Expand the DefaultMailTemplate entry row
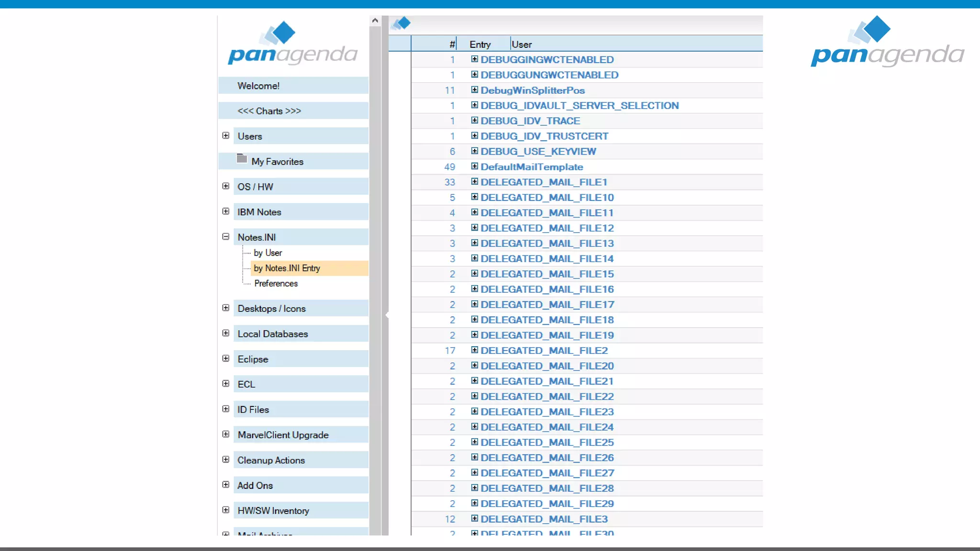 [x=474, y=166]
